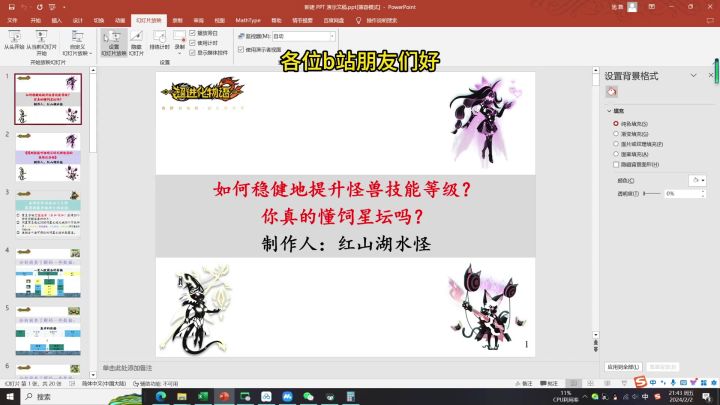Select Pattern Fill radio option
Screen dimensions: 720x405
(x=616, y=154)
